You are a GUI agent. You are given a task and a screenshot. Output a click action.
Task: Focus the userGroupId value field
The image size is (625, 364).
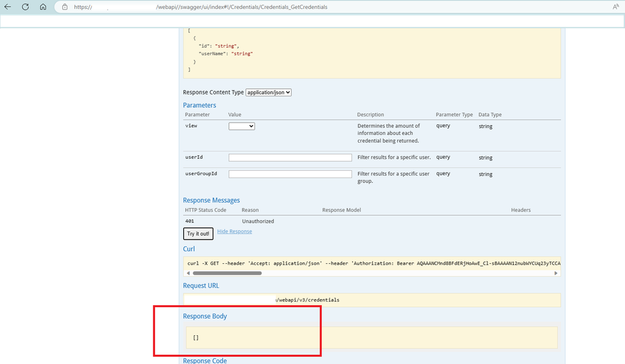pyautogui.click(x=290, y=174)
